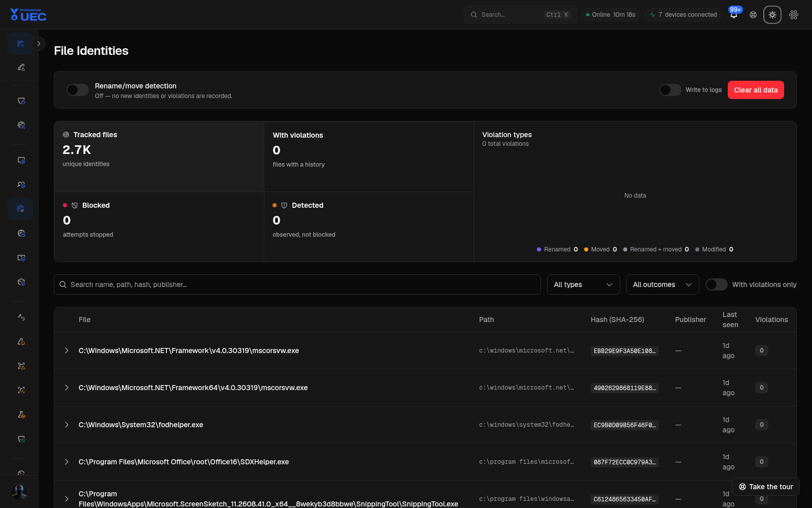Click the With violations stat card
Viewport: 812px width, 508px height.
[x=369, y=156]
